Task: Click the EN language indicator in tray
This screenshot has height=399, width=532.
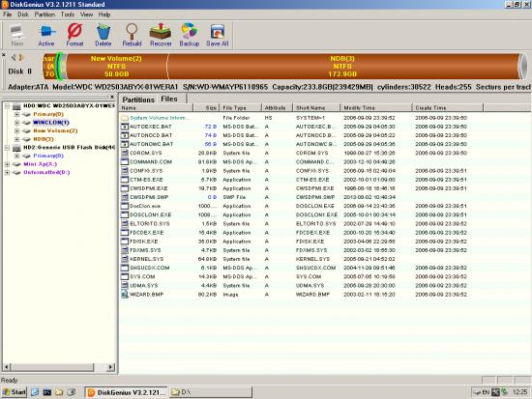Action: (x=486, y=392)
